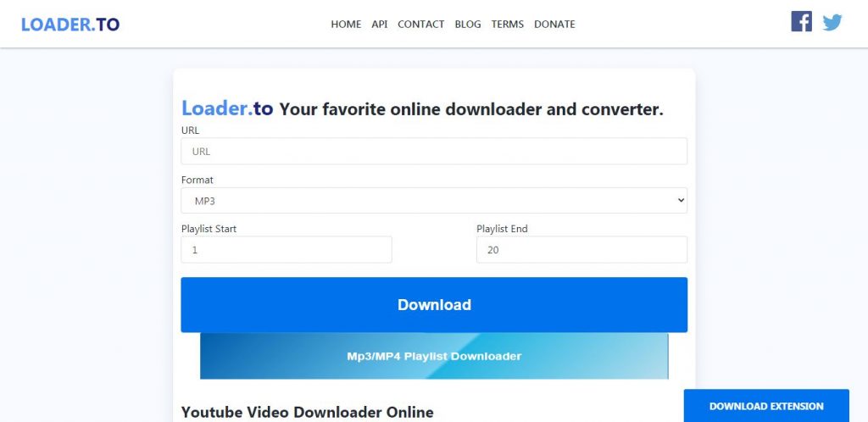This screenshot has width=868, height=422.
Task: Open the API menu item
Action: click(x=380, y=25)
